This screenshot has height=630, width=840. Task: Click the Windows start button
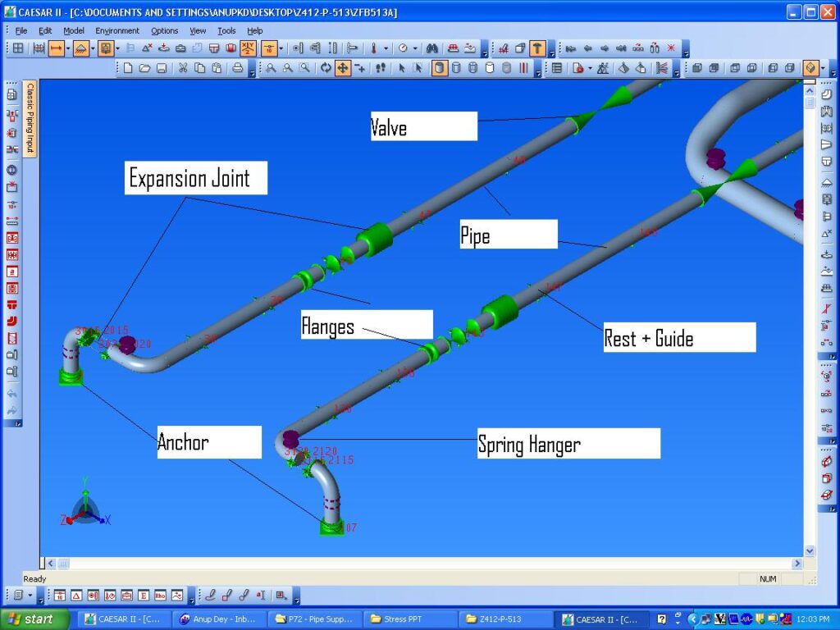34,619
